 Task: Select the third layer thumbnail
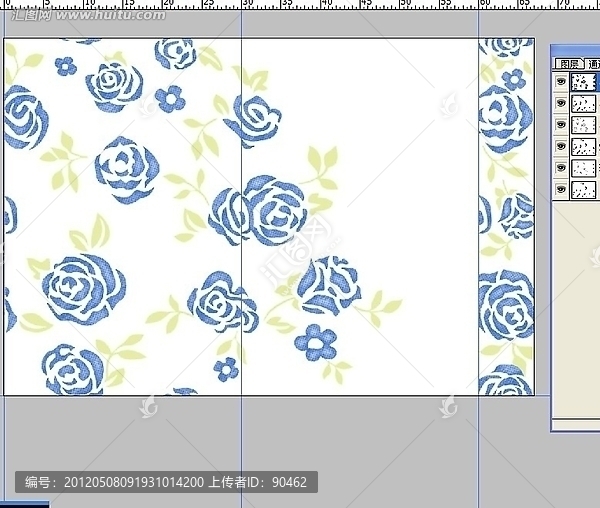(x=584, y=125)
